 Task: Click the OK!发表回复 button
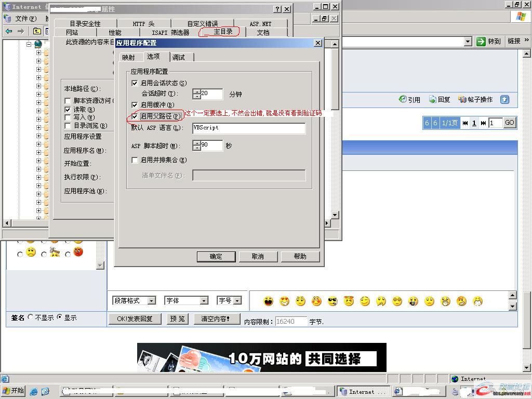click(x=135, y=319)
